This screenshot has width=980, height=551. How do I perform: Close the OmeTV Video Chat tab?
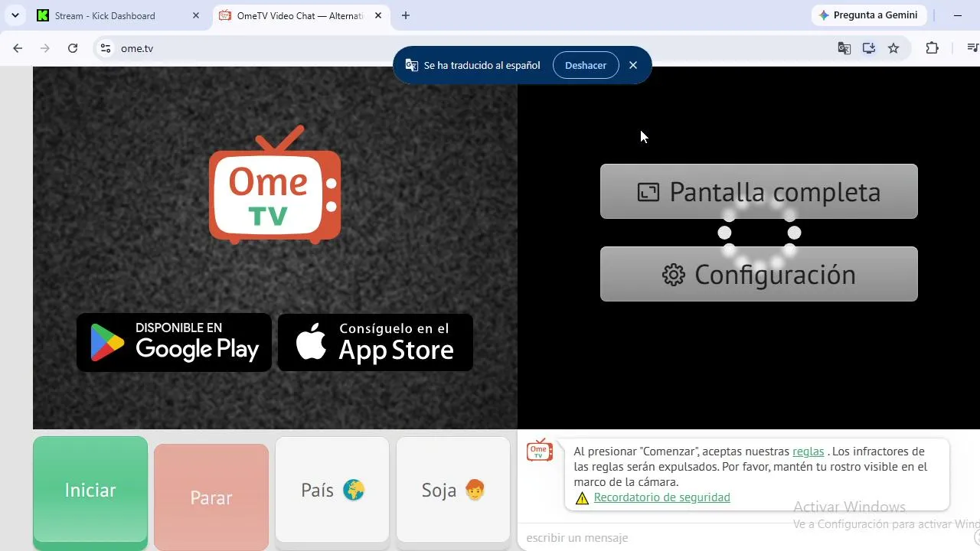(x=378, y=15)
